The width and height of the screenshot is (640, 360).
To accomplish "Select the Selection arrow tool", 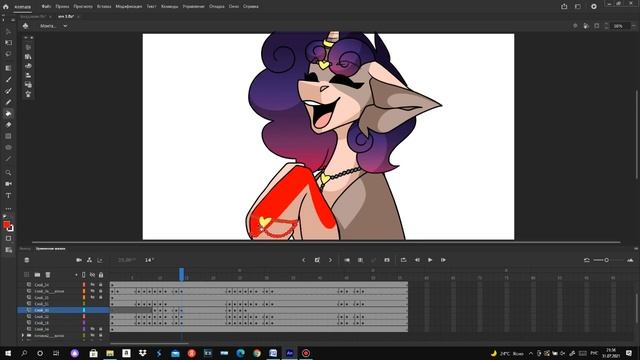I will coord(8,31).
